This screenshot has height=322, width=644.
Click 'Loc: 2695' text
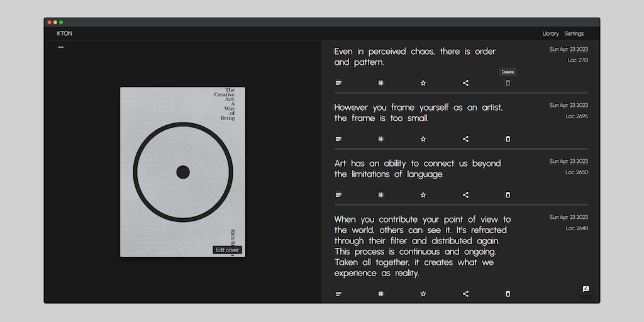577,116
